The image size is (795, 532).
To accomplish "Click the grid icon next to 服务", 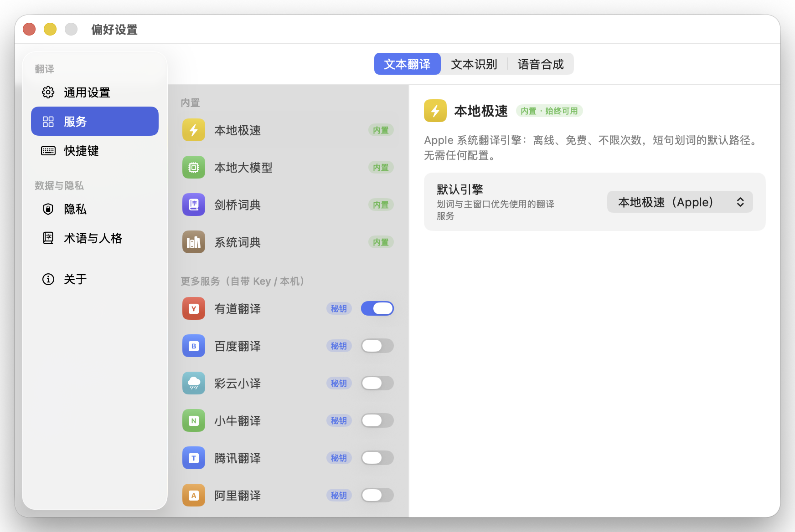I will 48,122.
